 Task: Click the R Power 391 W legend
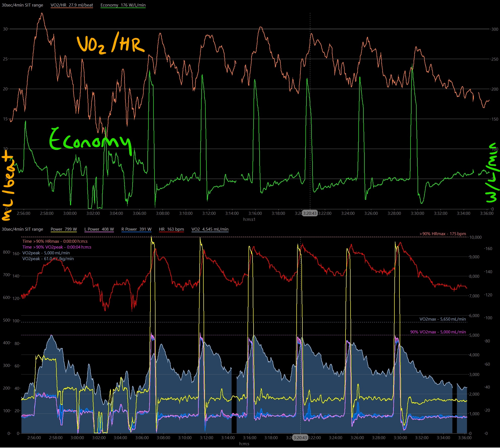click(x=136, y=229)
